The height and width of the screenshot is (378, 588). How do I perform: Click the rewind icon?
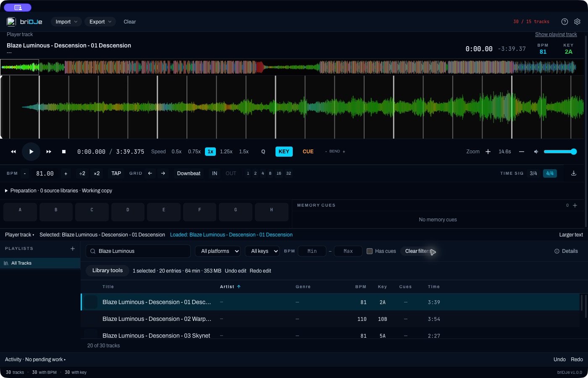click(13, 152)
